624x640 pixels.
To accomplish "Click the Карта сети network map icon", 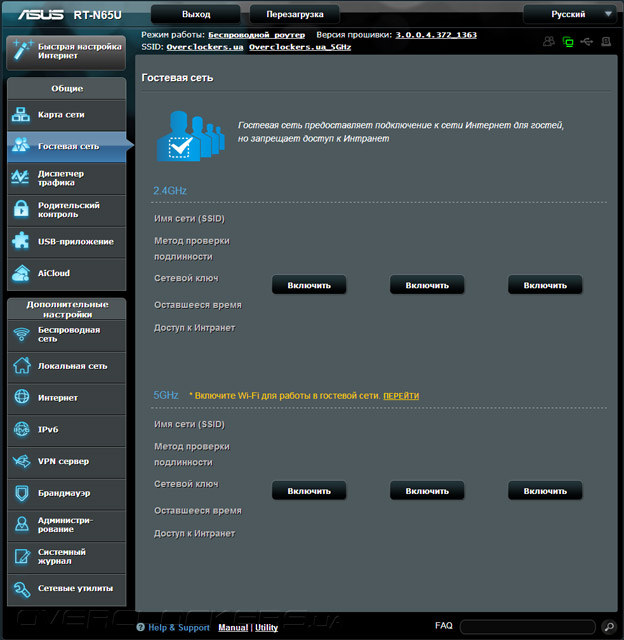I will point(21,115).
